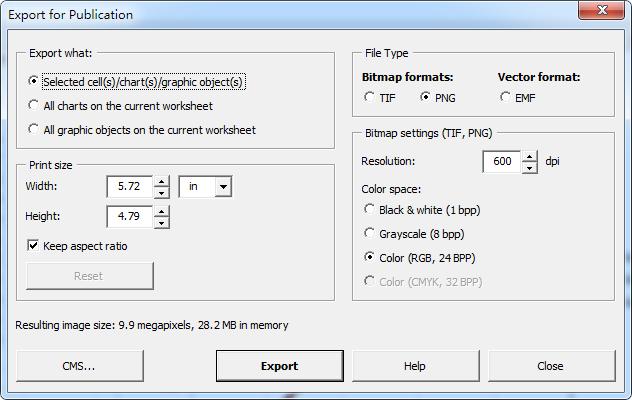Toggle Keep aspect ratio checkbox
This screenshot has height=400, width=632.
[35, 246]
